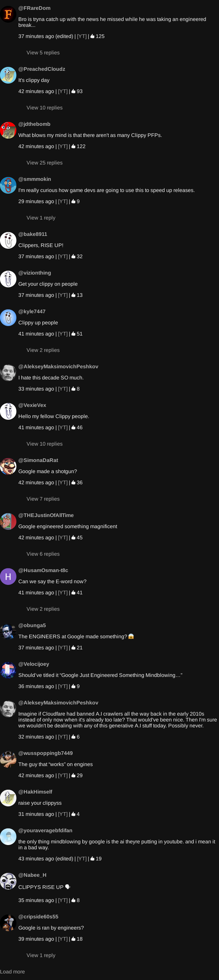Screen dimensions: 219x980
Task: Click the purple H avatar of @HusamOsman-t8c
Action: [8, 576]
